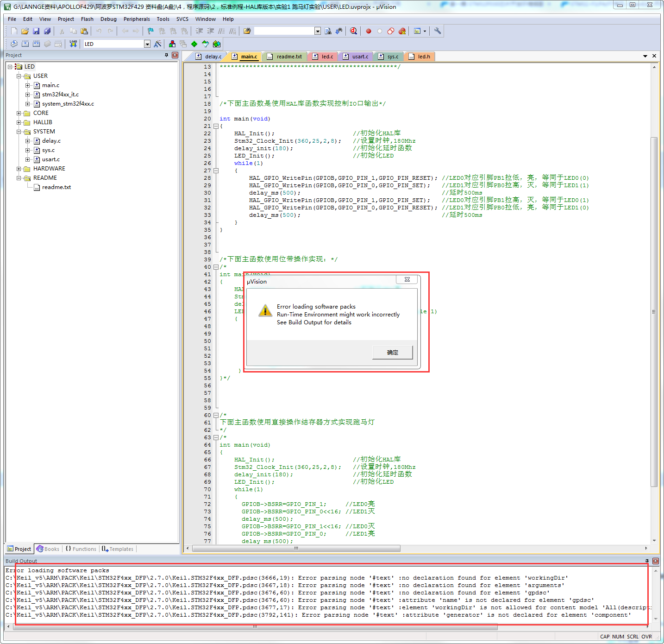Collapse the SYSTEM group

point(19,132)
